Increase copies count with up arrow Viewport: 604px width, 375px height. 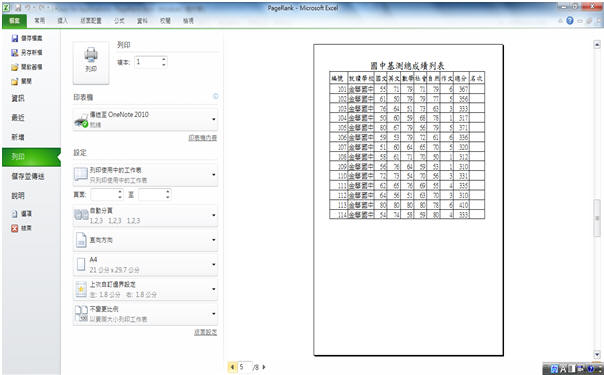point(164,59)
